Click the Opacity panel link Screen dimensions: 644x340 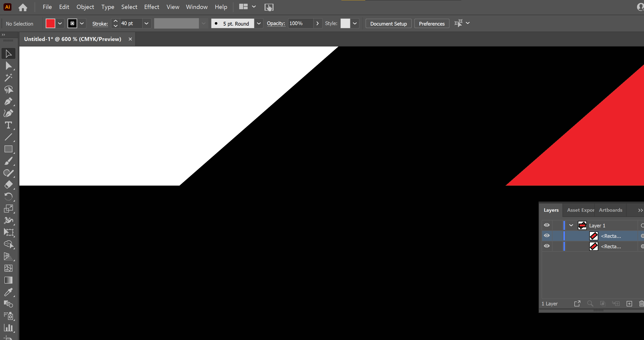(x=276, y=23)
